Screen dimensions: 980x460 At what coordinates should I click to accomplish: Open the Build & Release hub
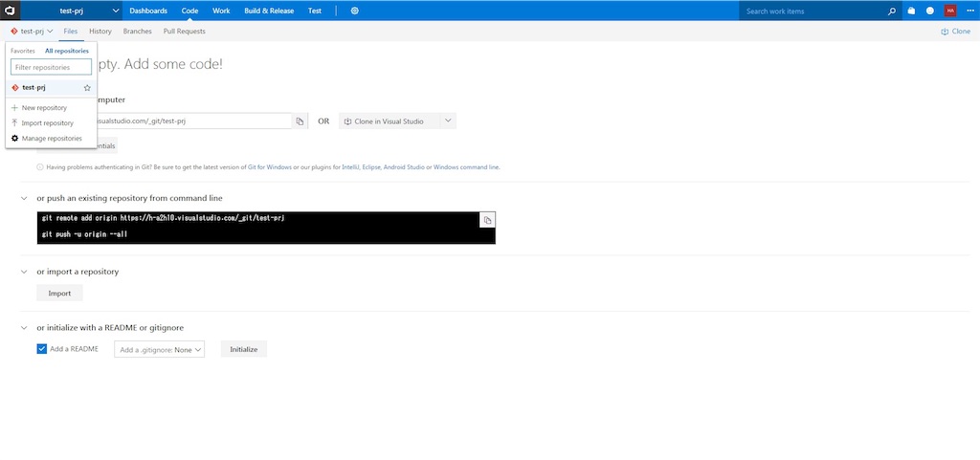(x=269, y=11)
